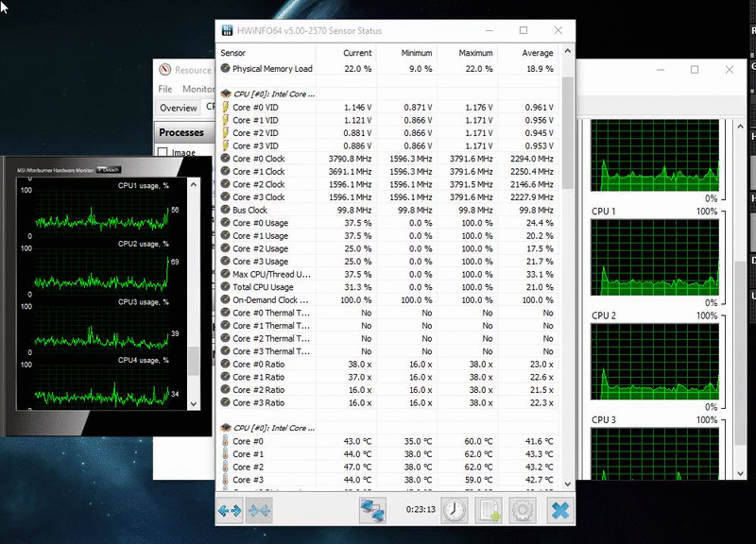Select the Core #1 Clock sensor row
The image size is (756, 544).
[x=388, y=171]
